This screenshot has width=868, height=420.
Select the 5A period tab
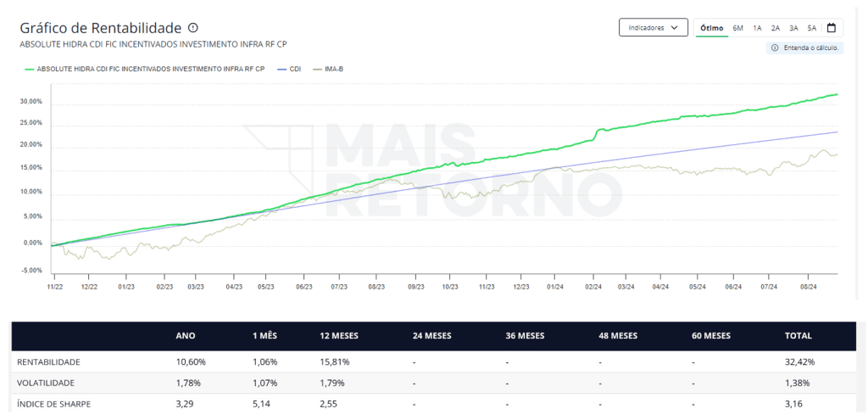(x=812, y=28)
